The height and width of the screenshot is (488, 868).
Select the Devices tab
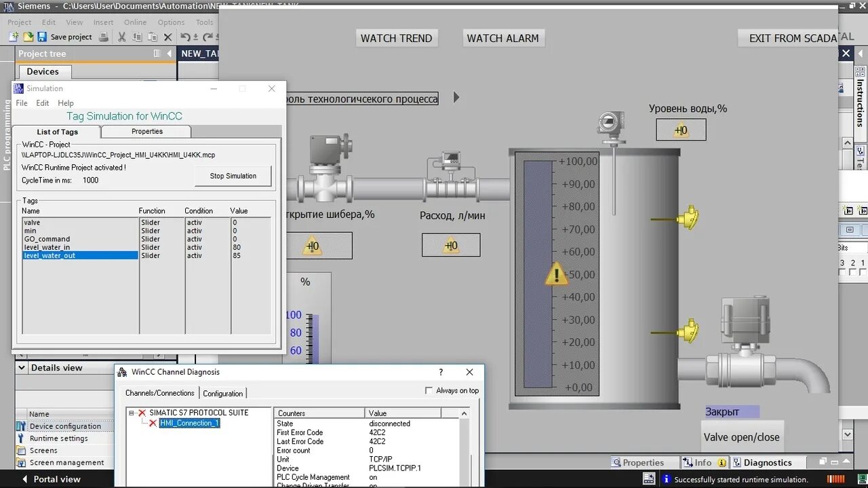click(43, 71)
